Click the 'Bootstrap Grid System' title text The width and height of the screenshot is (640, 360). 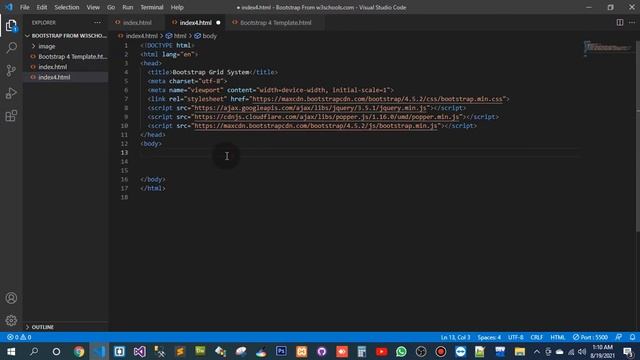[211, 72]
